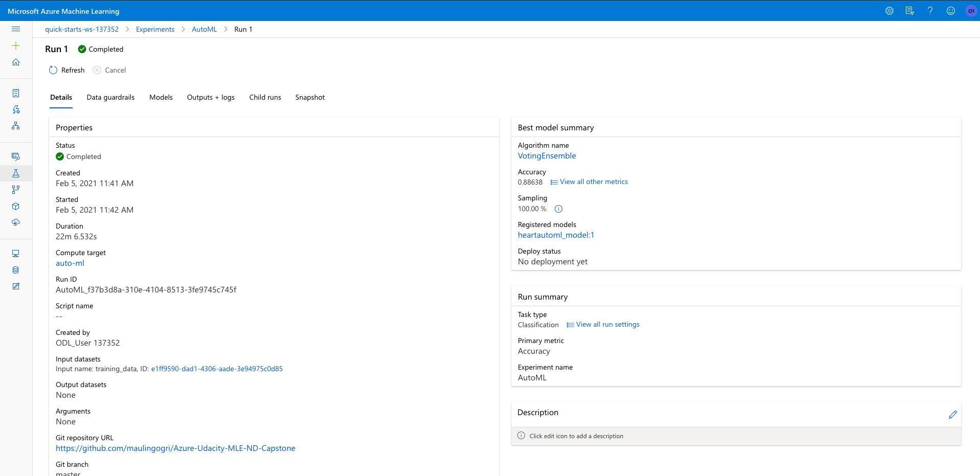
Task: Click the Refresh button
Action: click(66, 70)
